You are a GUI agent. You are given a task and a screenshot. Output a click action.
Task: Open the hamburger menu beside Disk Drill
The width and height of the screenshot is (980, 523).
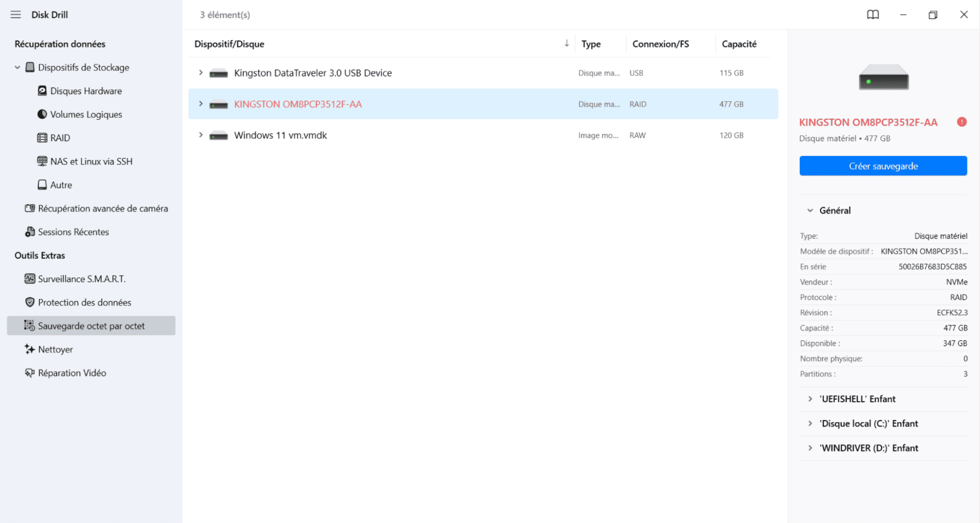click(x=16, y=15)
